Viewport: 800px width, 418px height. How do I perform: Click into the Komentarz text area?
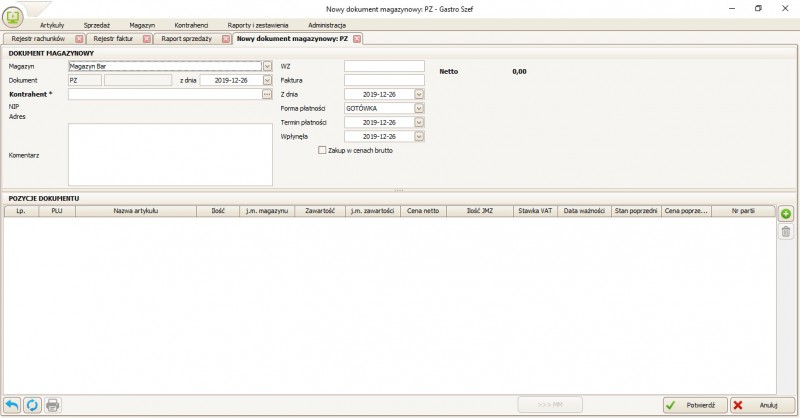169,154
